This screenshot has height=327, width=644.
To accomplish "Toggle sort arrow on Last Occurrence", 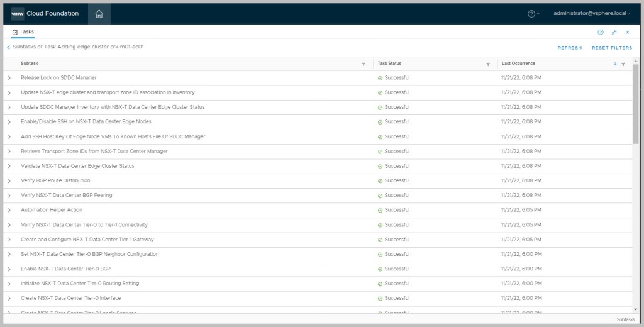I will (x=615, y=64).
